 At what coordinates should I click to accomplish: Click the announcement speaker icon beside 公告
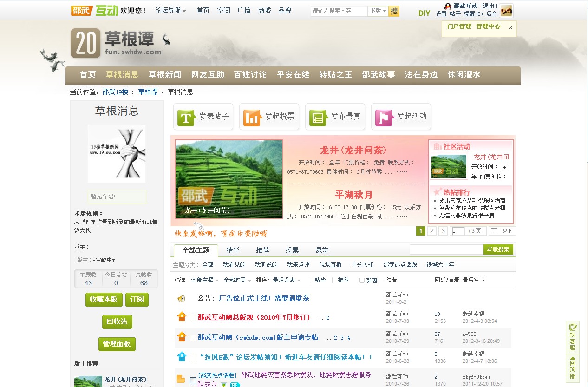click(x=182, y=299)
